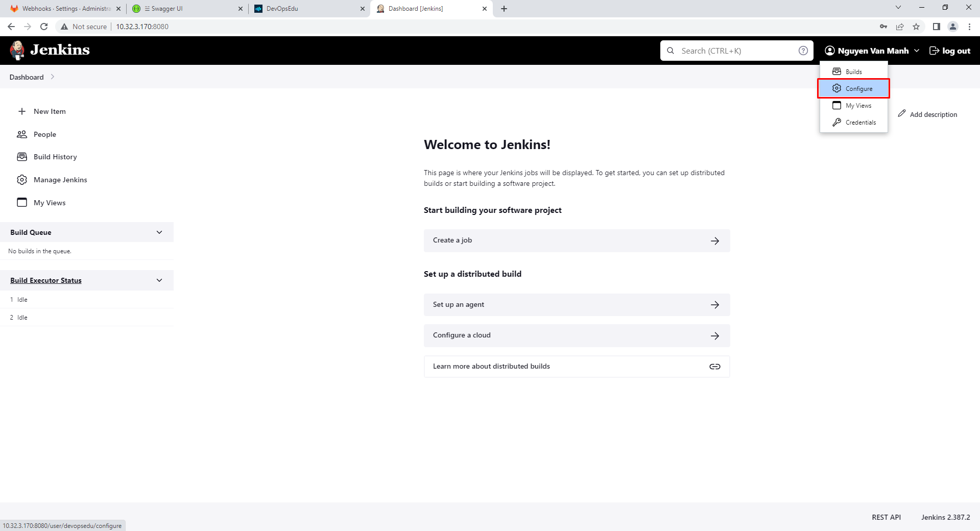Image resolution: width=980 pixels, height=531 pixels.
Task: Select Configure in the user menu
Action: [x=854, y=88]
